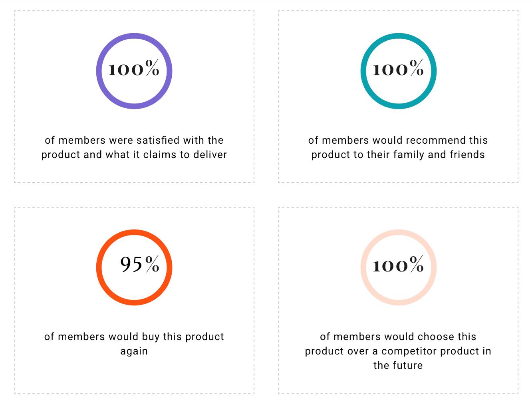532x404 pixels.
Task: Select the 100% figure inside the peach ring
Action: 398,265
